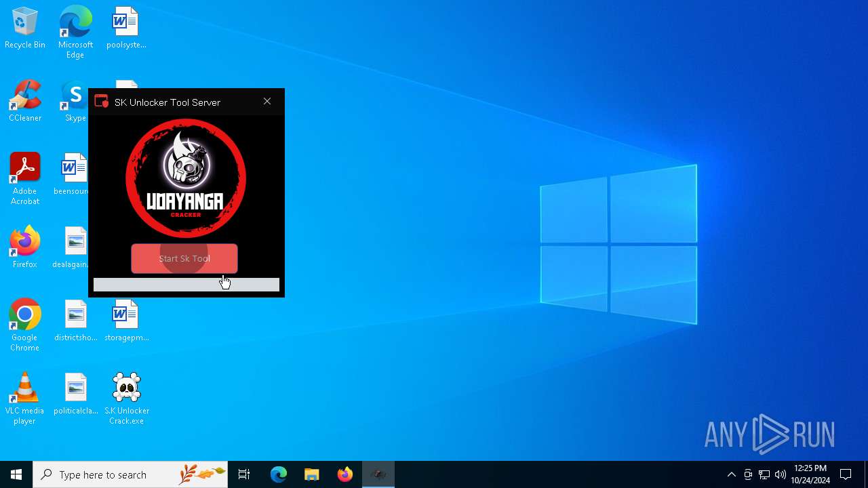Select the S.K Unlocker Crack.exe icon

pos(126,399)
